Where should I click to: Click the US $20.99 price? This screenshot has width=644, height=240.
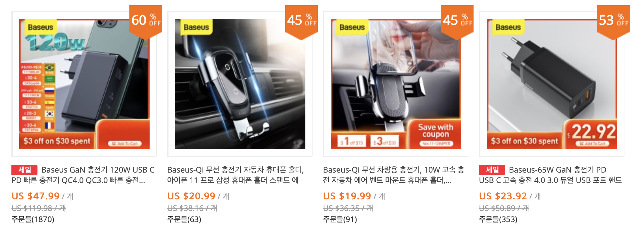(191, 196)
